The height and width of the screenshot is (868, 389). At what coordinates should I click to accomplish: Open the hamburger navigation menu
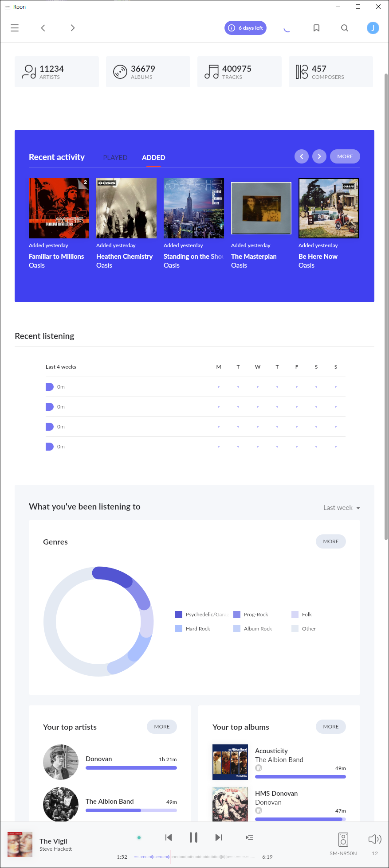(15, 28)
